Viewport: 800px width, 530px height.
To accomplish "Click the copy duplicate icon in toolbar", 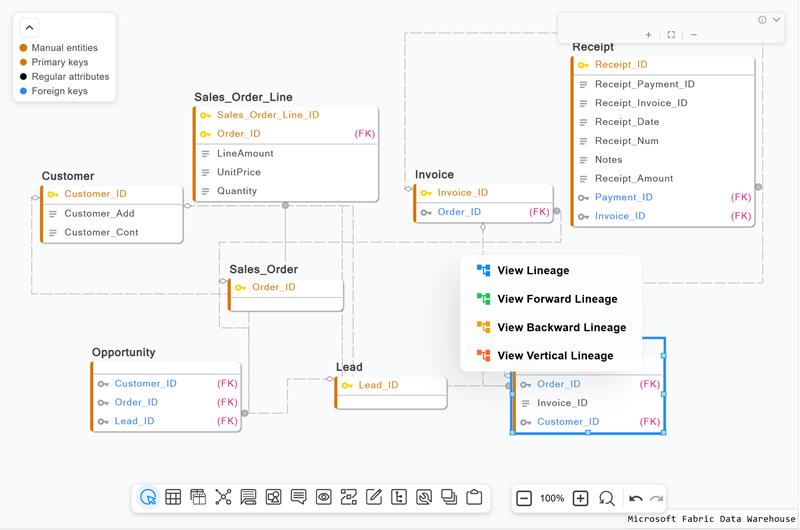I will [449, 497].
